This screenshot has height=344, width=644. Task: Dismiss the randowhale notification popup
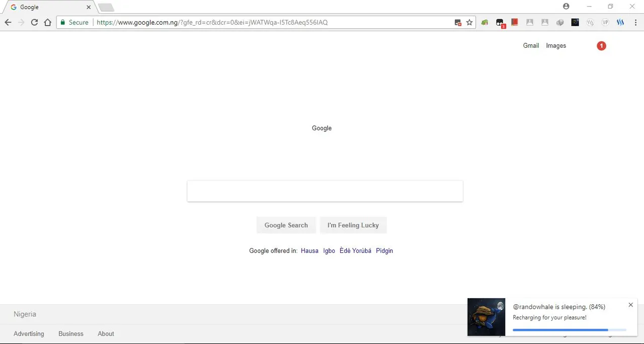coord(631,305)
